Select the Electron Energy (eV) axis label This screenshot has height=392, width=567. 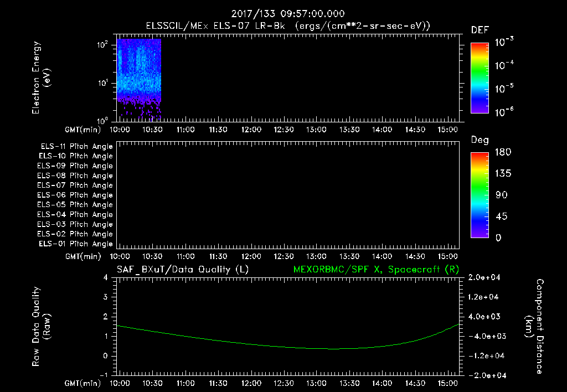click(41, 78)
